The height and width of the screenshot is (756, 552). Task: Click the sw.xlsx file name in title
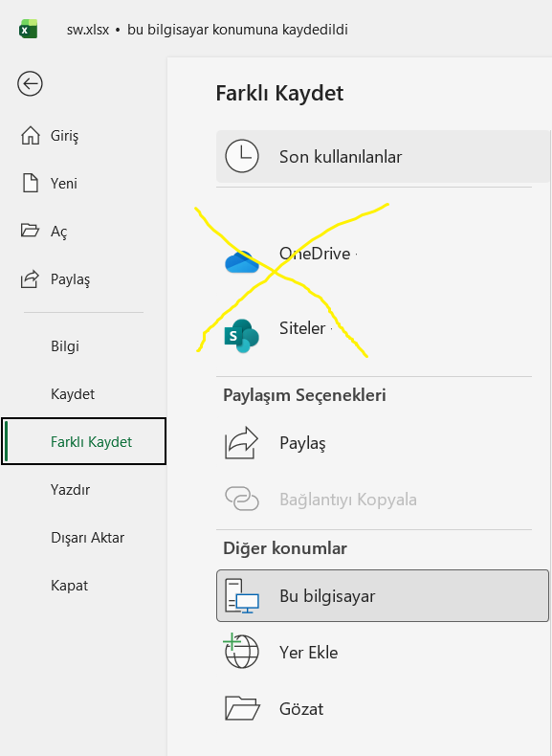[88, 30]
